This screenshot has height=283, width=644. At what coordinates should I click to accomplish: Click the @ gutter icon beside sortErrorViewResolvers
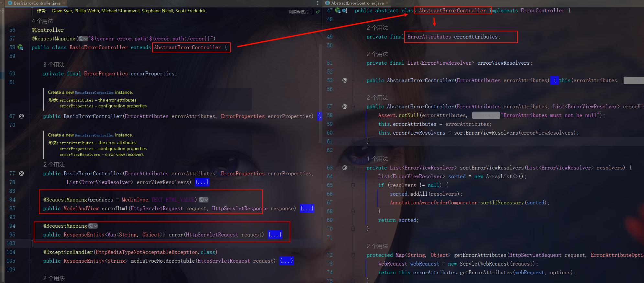(x=345, y=168)
